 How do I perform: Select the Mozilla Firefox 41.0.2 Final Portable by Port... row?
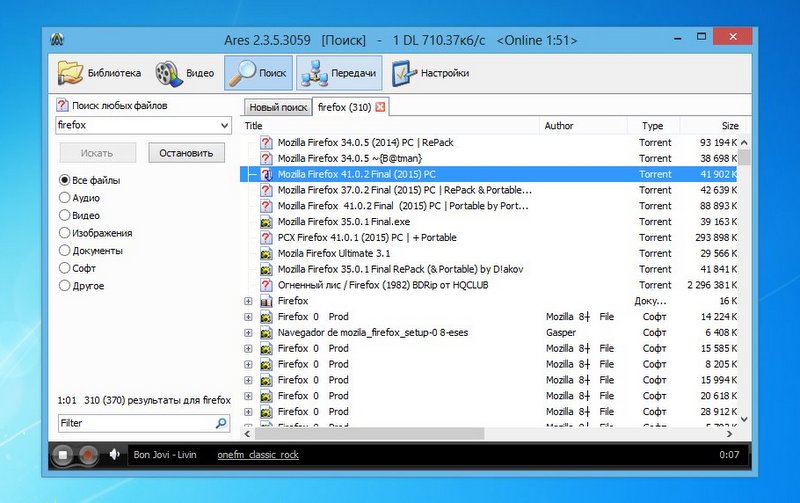point(488,206)
